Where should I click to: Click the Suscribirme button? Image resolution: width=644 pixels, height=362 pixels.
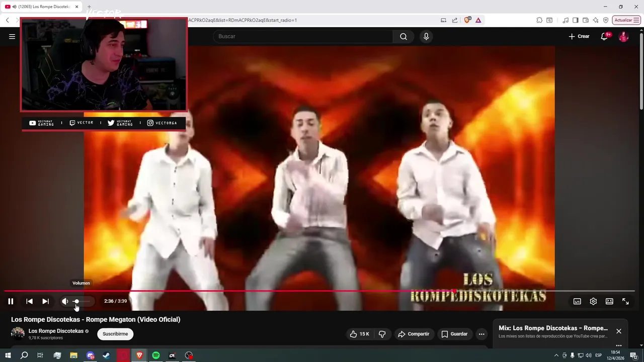click(x=115, y=334)
